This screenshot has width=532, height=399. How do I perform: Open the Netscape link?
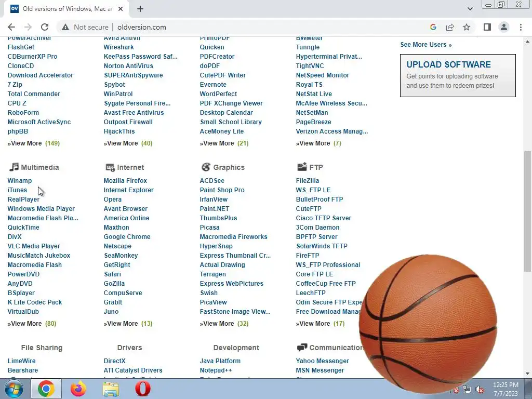click(117, 246)
